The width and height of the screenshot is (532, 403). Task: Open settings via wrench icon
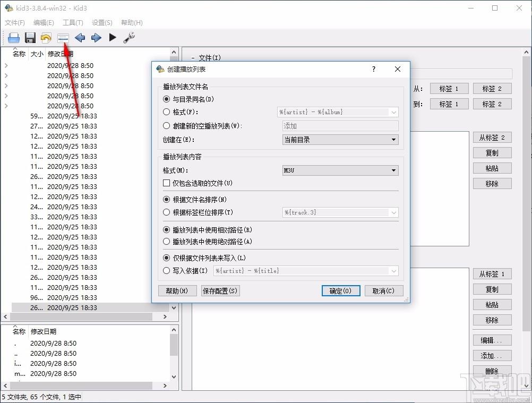(129, 38)
